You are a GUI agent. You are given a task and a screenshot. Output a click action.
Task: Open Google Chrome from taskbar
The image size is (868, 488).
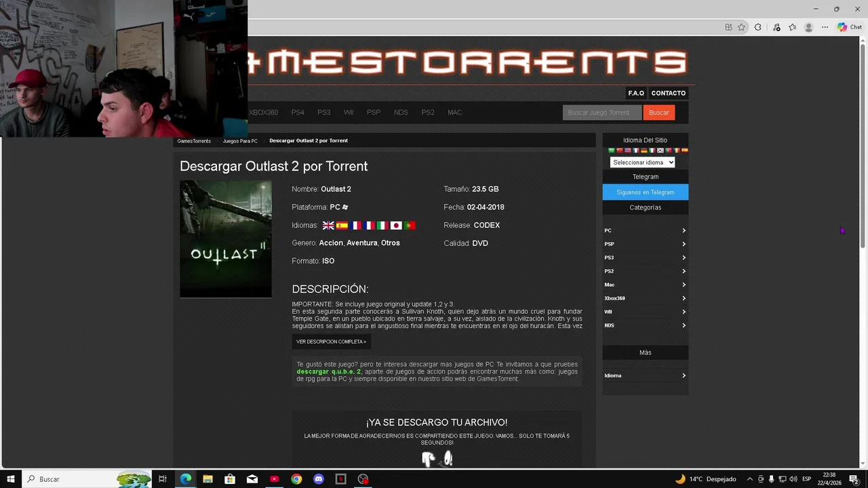pos(296,479)
